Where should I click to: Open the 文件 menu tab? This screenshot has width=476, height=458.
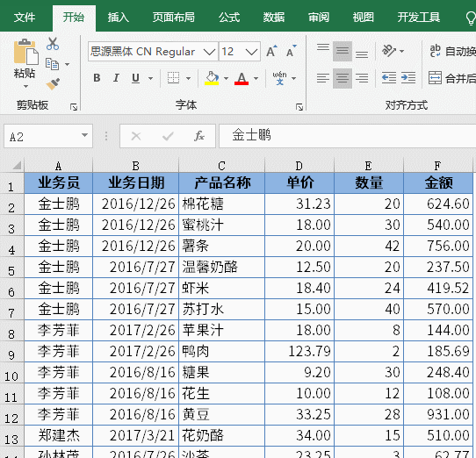tap(25, 18)
